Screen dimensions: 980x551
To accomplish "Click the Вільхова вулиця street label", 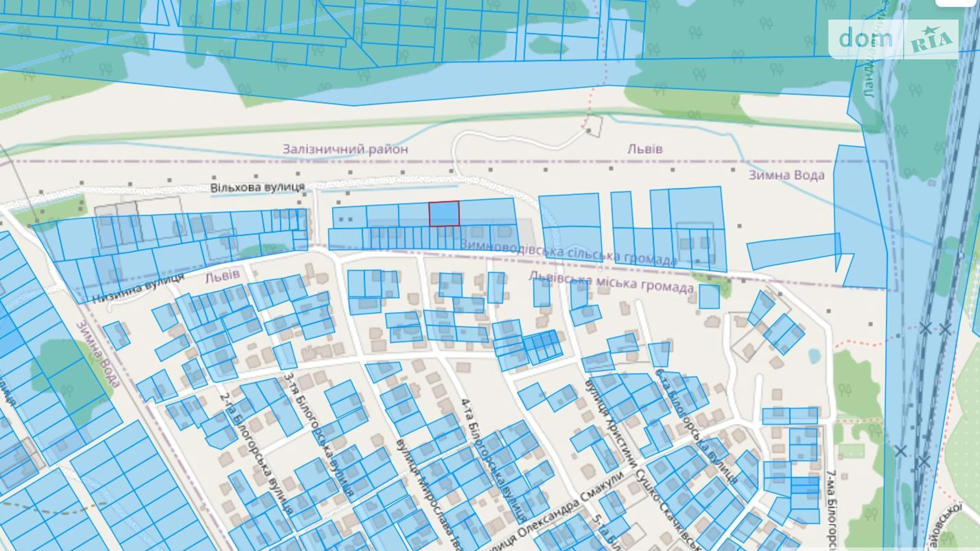I will (x=257, y=187).
